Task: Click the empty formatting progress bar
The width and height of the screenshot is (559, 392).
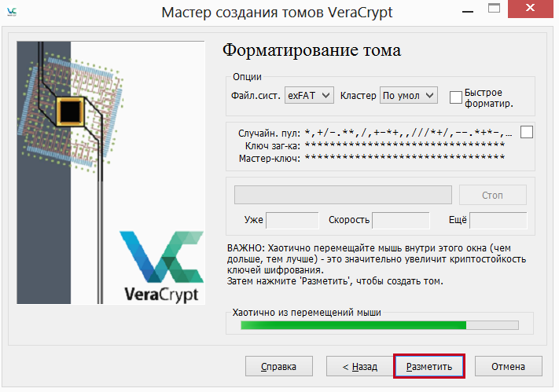Action: pos(343,195)
